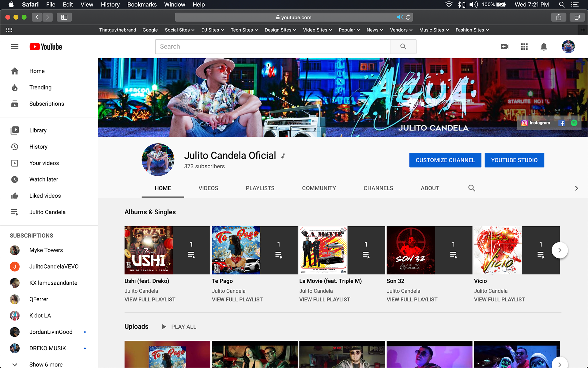The height and width of the screenshot is (368, 588).
Task: Click the CUSTOMIZE CHANNEL button
Action: (445, 160)
